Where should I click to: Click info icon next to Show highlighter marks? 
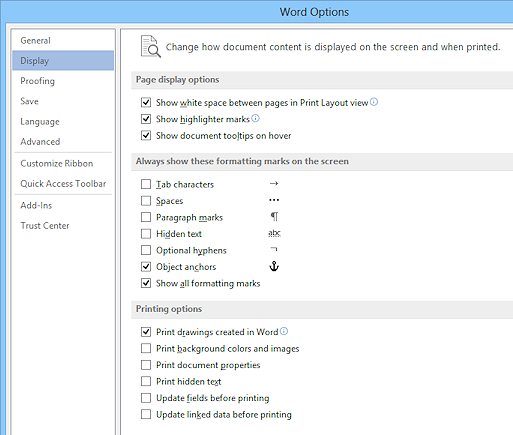pyautogui.click(x=255, y=118)
